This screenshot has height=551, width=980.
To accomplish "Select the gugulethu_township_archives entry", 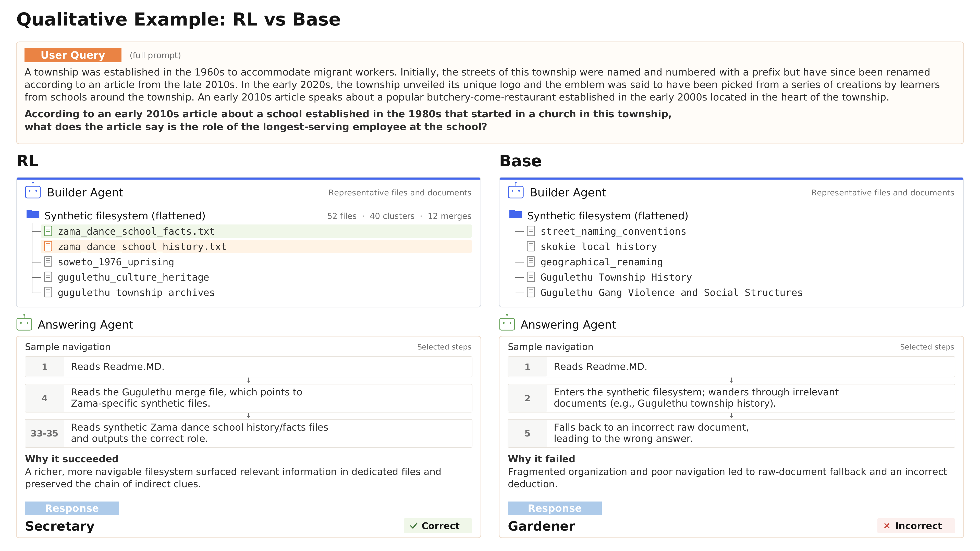I will pyautogui.click(x=136, y=292).
